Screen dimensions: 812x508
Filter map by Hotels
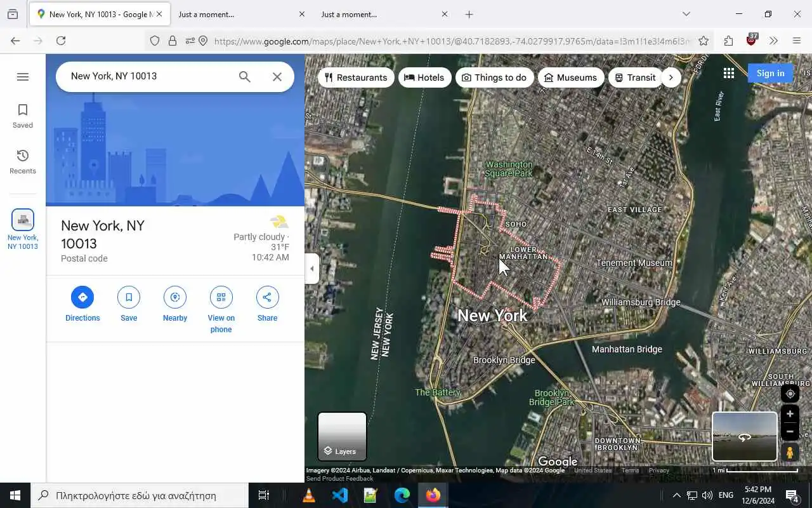coord(424,77)
